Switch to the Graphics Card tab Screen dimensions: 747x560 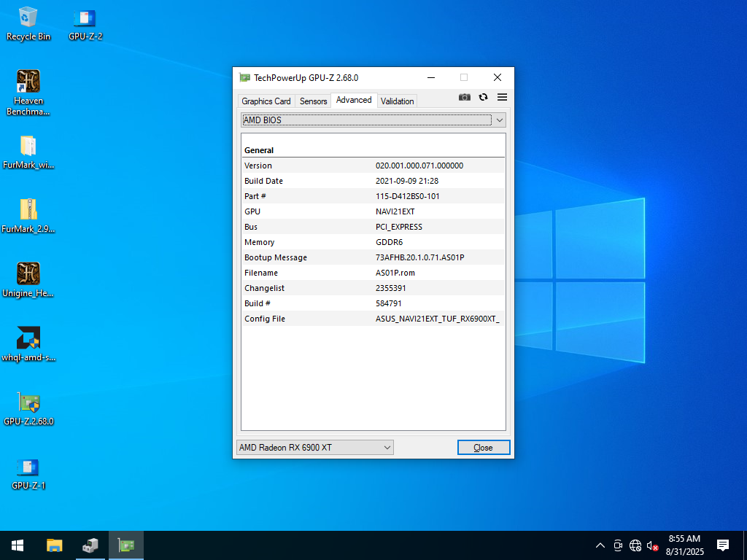[x=266, y=101]
